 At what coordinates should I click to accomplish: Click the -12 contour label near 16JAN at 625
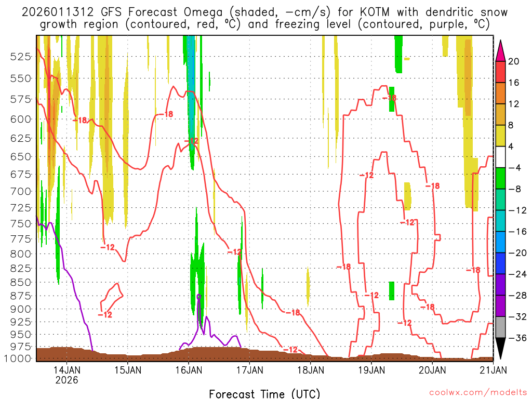[x=191, y=140]
